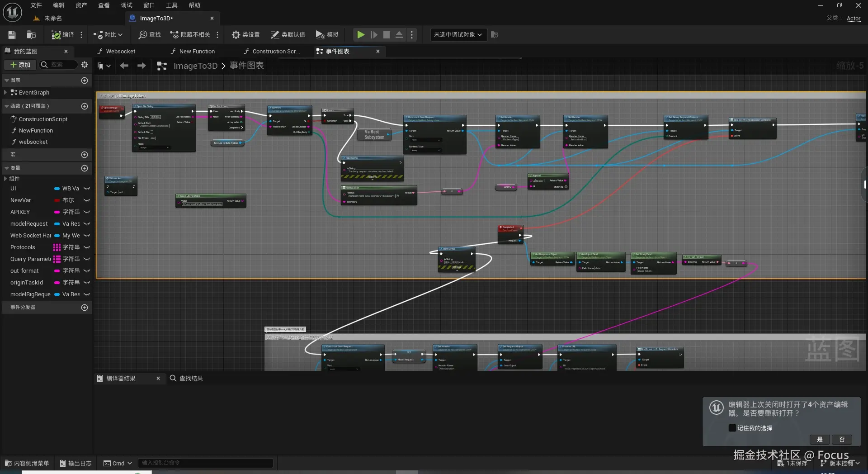Toggle visibility eye for APIKEY variable
The height and width of the screenshot is (474, 868).
point(87,212)
